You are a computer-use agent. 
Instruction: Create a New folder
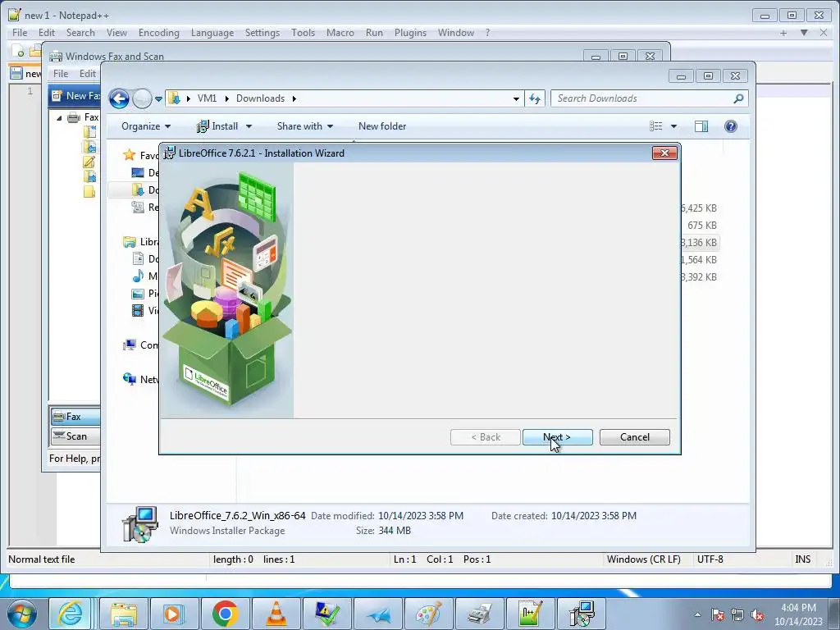tap(382, 126)
